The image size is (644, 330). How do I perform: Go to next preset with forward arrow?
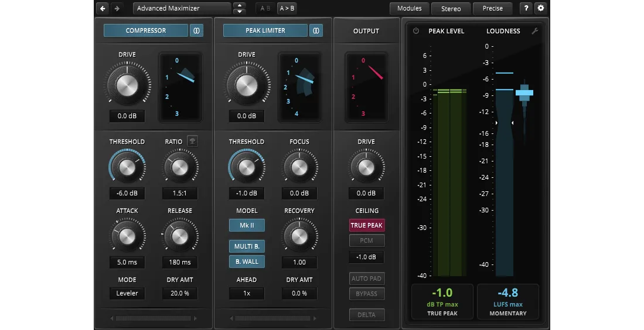click(x=117, y=8)
